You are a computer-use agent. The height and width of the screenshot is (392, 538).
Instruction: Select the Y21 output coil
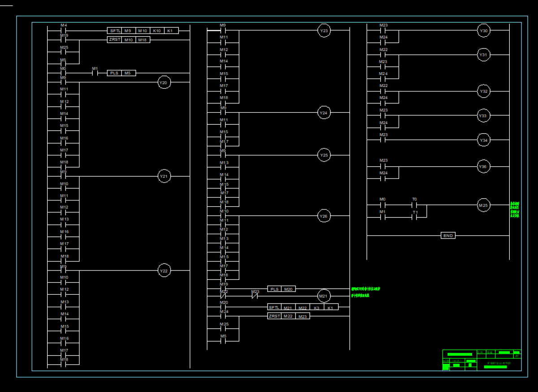click(164, 176)
